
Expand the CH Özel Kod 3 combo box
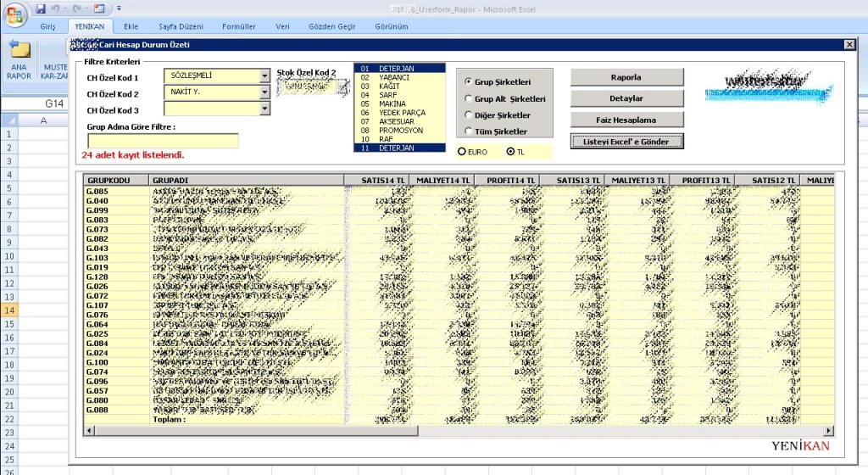pyautogui.click(x=264, y=109)
